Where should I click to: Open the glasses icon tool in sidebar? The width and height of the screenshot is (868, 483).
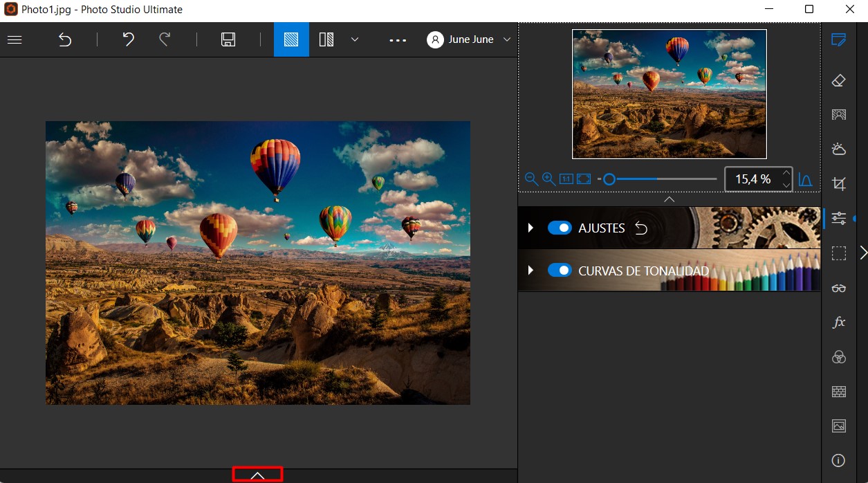[x=839, y=288]
